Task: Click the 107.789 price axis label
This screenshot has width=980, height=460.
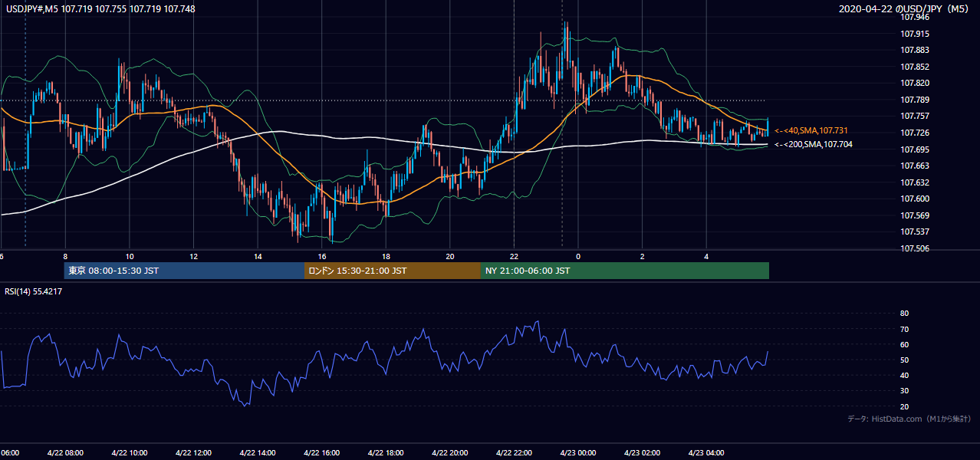Action: click(914, 100)
